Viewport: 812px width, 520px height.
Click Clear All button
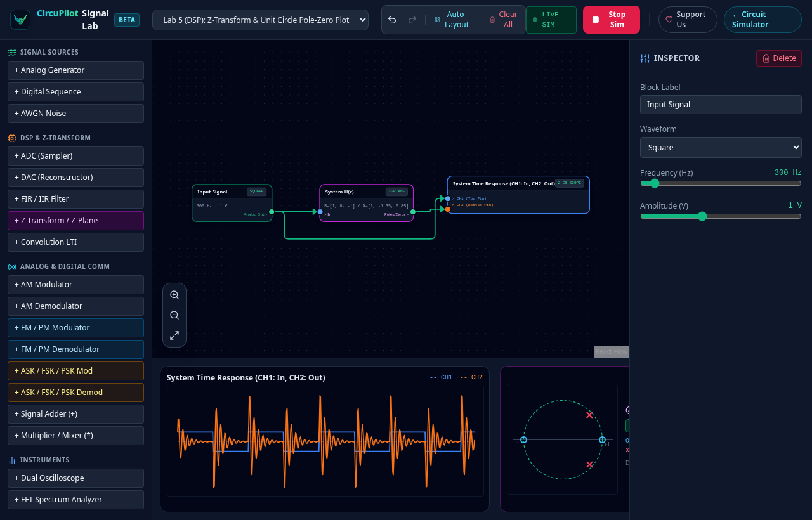503,20
